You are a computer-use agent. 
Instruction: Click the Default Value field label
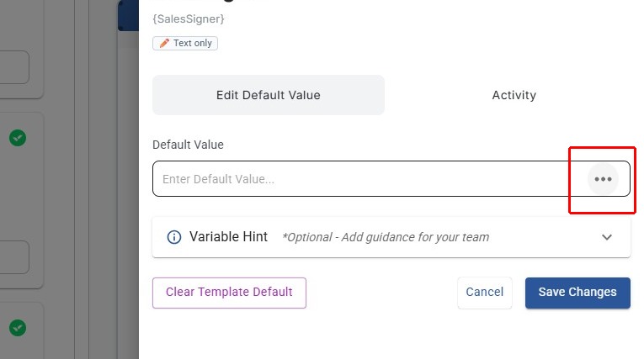[188, 145]
